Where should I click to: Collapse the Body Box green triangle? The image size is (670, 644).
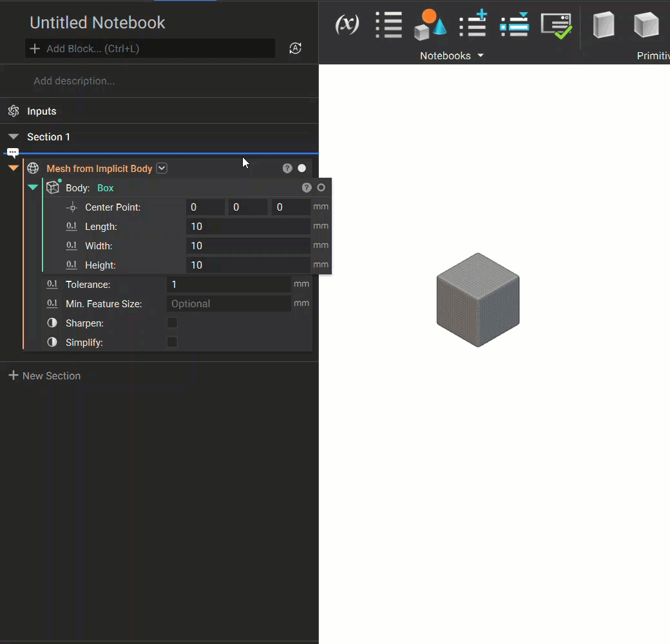(33, 187)
